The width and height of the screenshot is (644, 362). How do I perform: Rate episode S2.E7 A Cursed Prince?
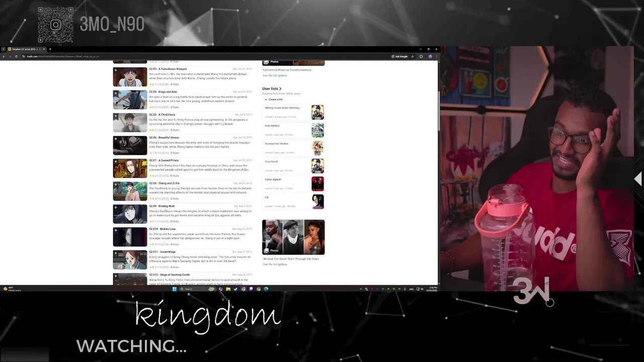[x=175, y=175]
